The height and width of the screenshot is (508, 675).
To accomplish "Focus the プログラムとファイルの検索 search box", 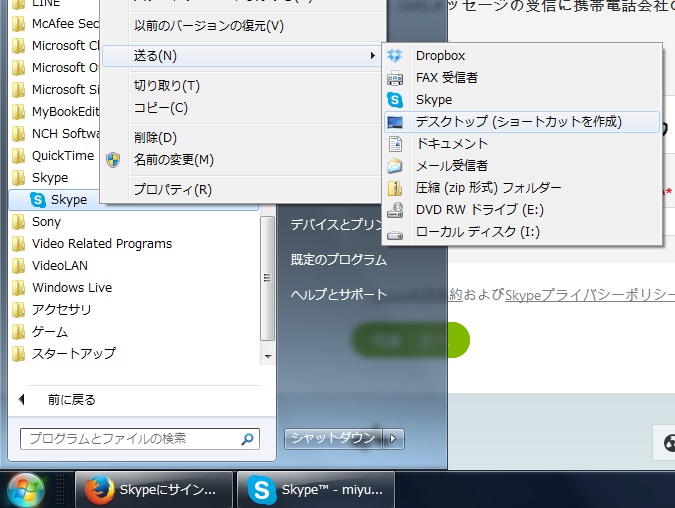I will (x=139, y=439).
